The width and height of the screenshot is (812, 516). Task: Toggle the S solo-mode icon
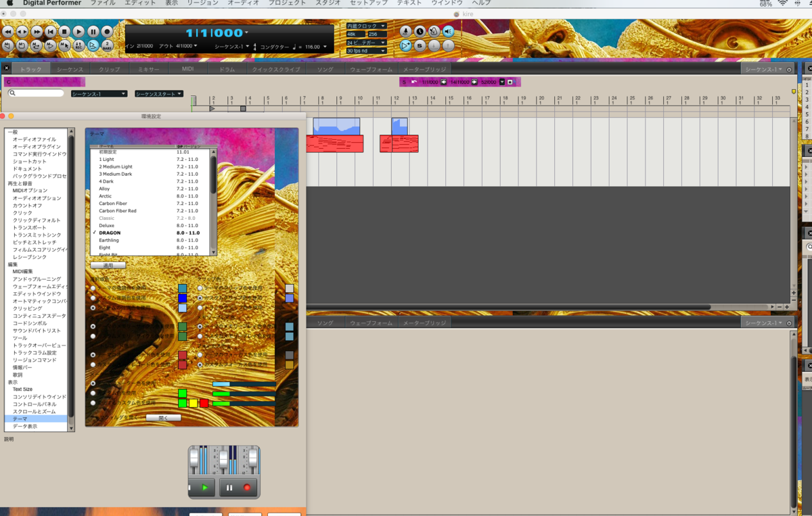tap(420, 45)
